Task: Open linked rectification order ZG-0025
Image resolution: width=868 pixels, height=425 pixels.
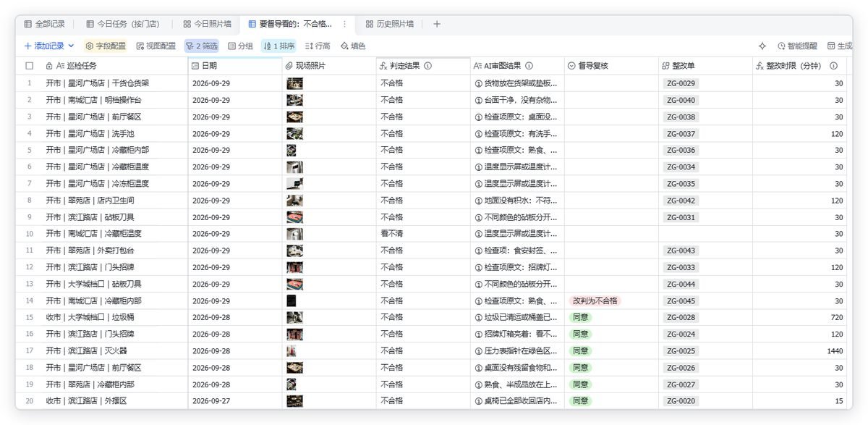Action: (x=681, y=351)
